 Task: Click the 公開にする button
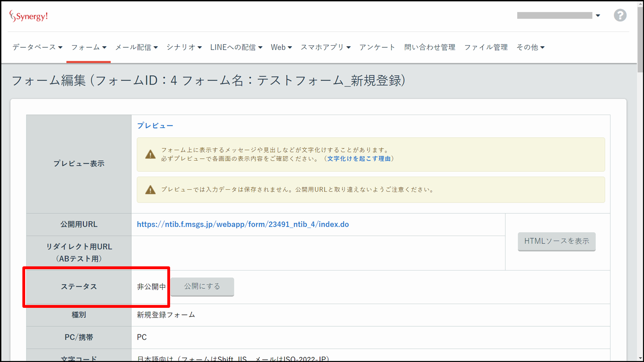[x=202, y=286]
